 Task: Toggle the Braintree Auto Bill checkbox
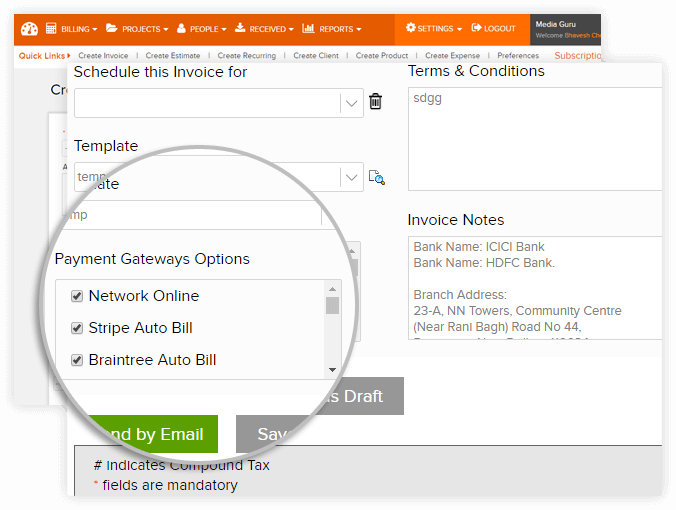coord(77,360)
